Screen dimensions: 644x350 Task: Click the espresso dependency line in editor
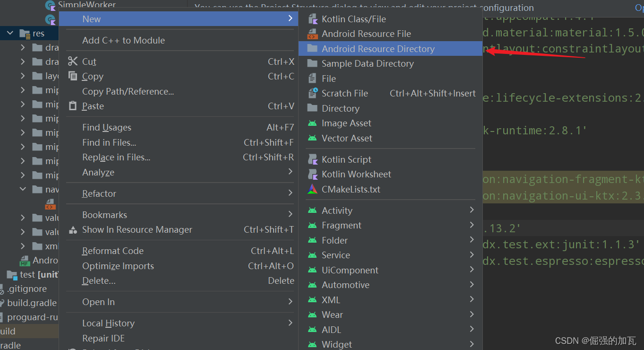pyautogui.click(x=563, y=261)
